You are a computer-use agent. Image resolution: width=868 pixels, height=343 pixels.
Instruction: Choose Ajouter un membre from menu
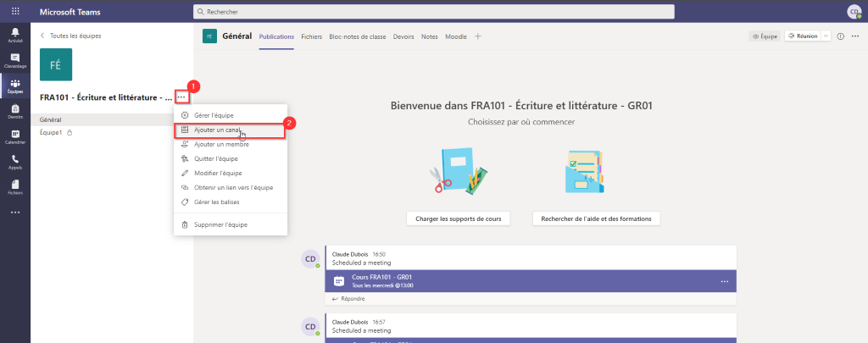click(x=231, y=144)
